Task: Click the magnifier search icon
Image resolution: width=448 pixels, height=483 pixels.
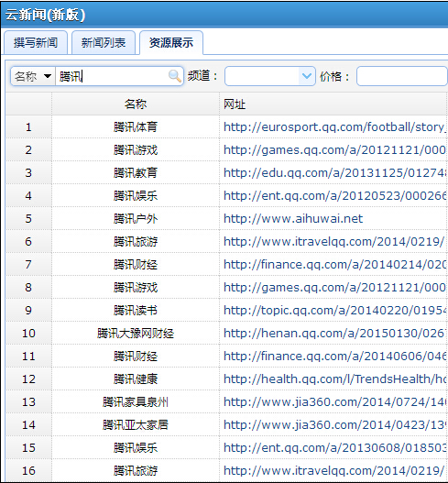Action: click(175, 76)
